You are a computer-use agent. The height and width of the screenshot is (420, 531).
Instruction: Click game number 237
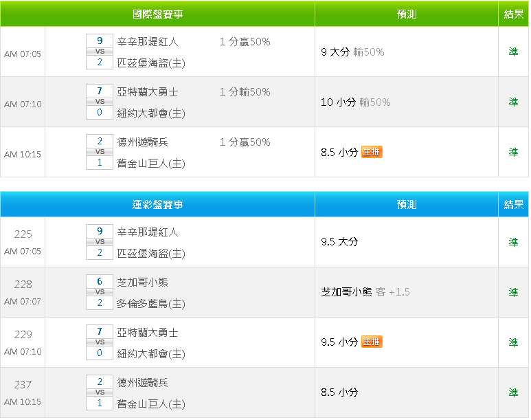23,384
